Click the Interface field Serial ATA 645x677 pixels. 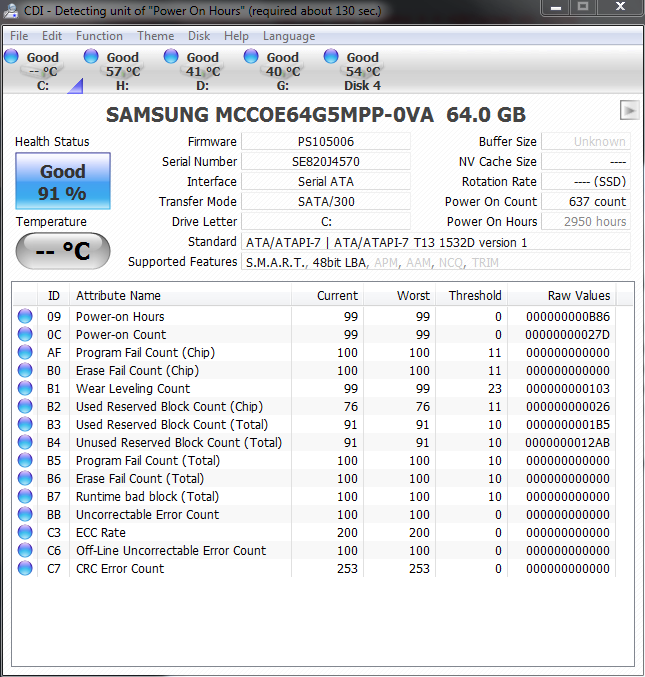tap(326, 182)
